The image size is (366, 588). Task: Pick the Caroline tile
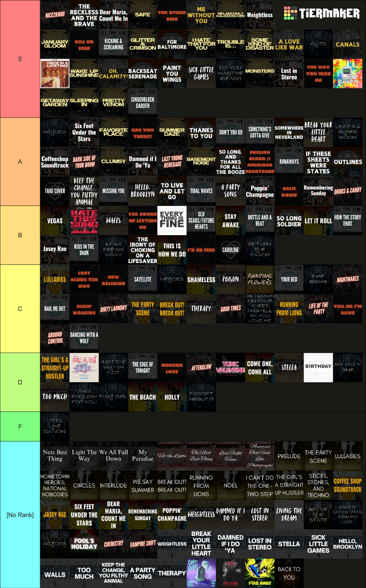pyautogui.click(x=231, y=250)
